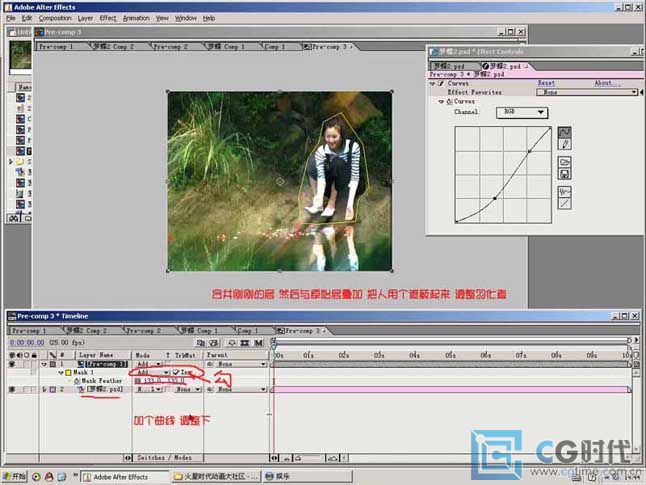This screenshot has height=485, width=646.
Task: Click Adobe After Effects taskbar button
Action: click(125, 477)
